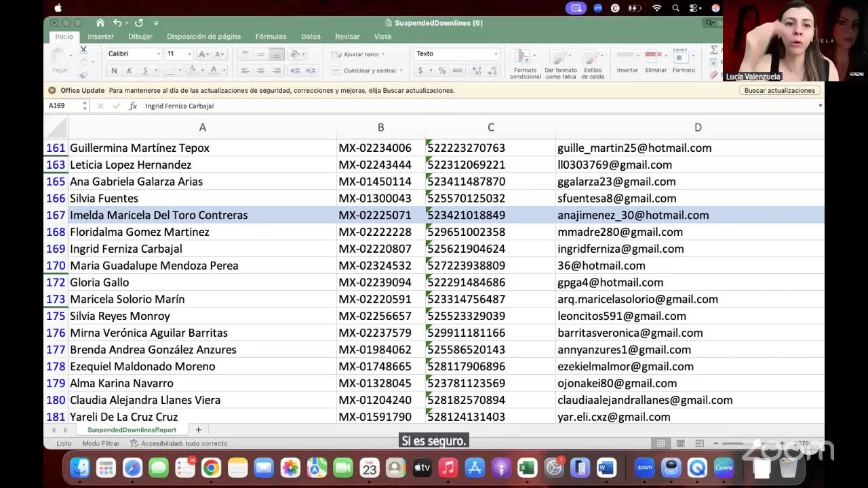
Task: Click Accesibilidad: todo correcto status
Action: [179, 443]
